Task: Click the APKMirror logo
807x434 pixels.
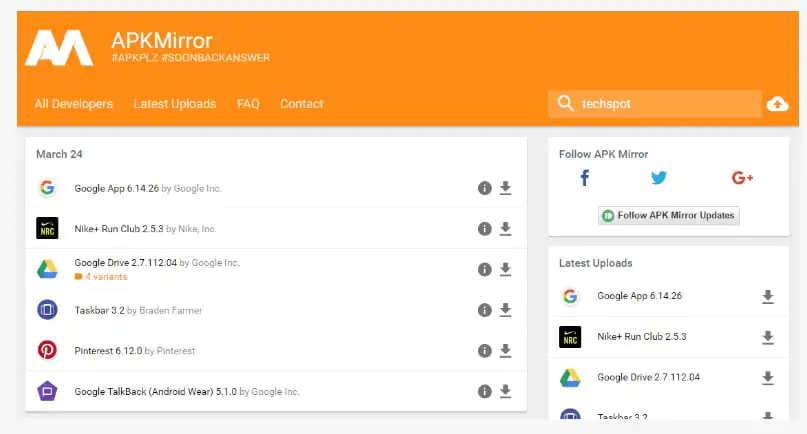Action: coord(59,47)
